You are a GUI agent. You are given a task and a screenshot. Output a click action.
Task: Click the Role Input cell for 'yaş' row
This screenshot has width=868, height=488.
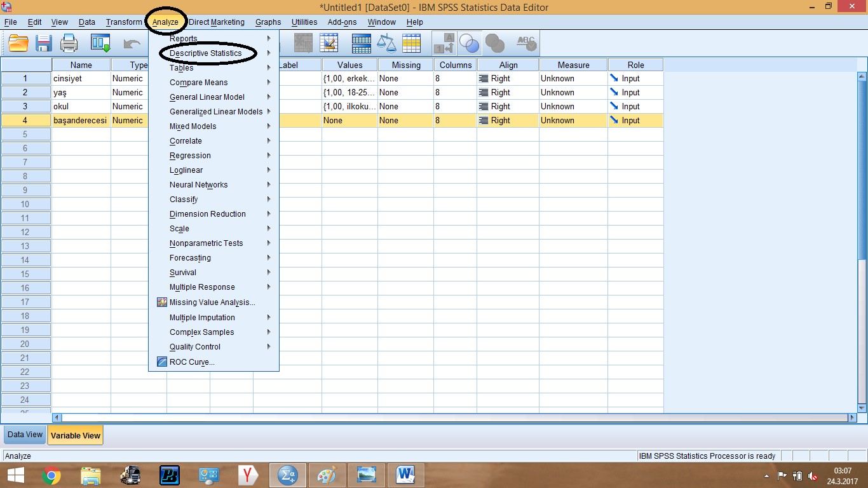coord(635,93)
